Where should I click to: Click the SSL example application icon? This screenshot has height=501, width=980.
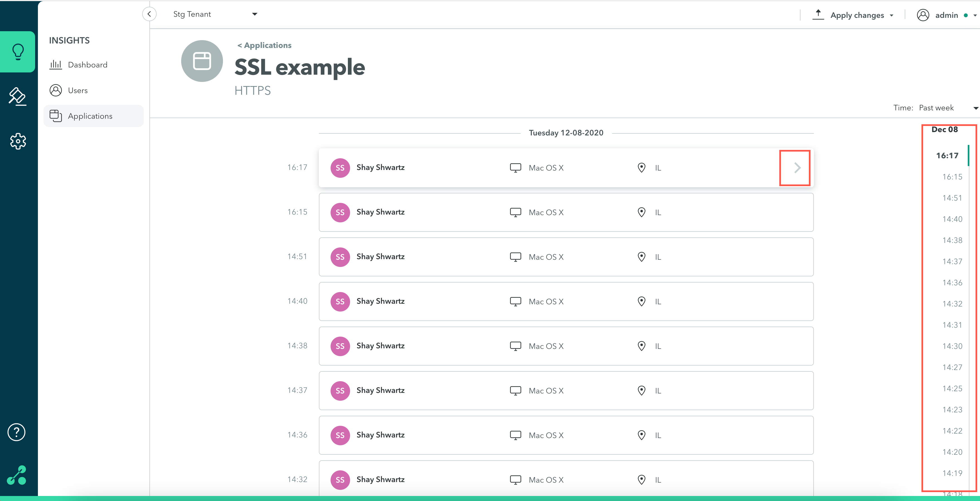coord(202,61)
